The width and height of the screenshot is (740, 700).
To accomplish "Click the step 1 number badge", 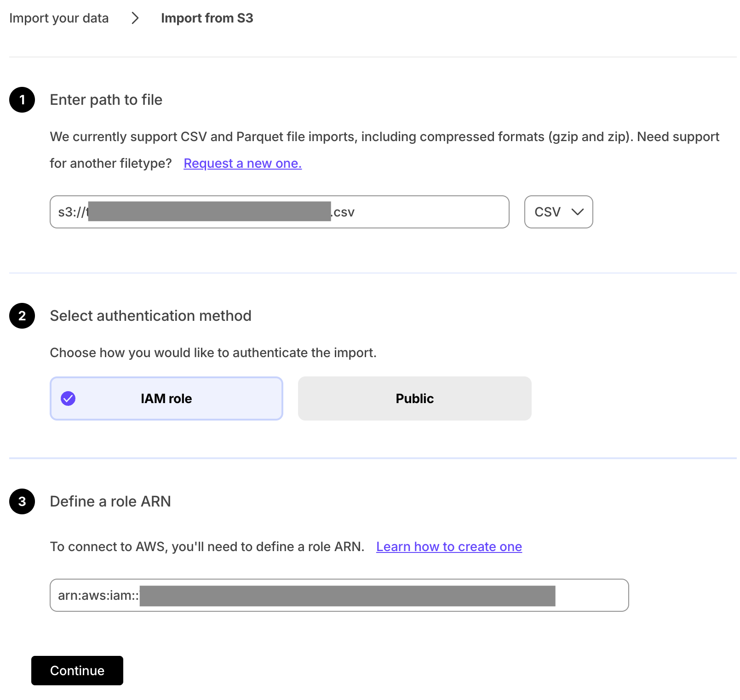I will tap(22, 100).
